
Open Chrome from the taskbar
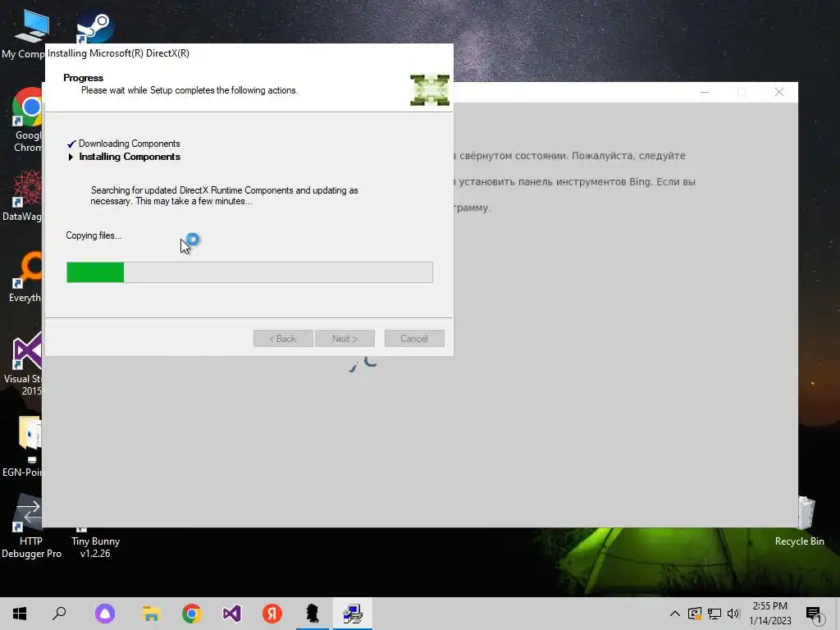pos(192,614)
